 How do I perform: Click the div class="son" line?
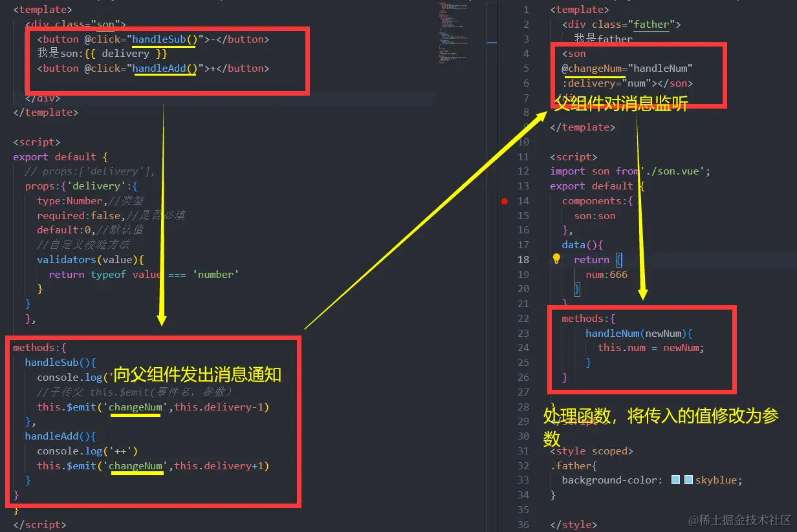[x=75, y=25]
